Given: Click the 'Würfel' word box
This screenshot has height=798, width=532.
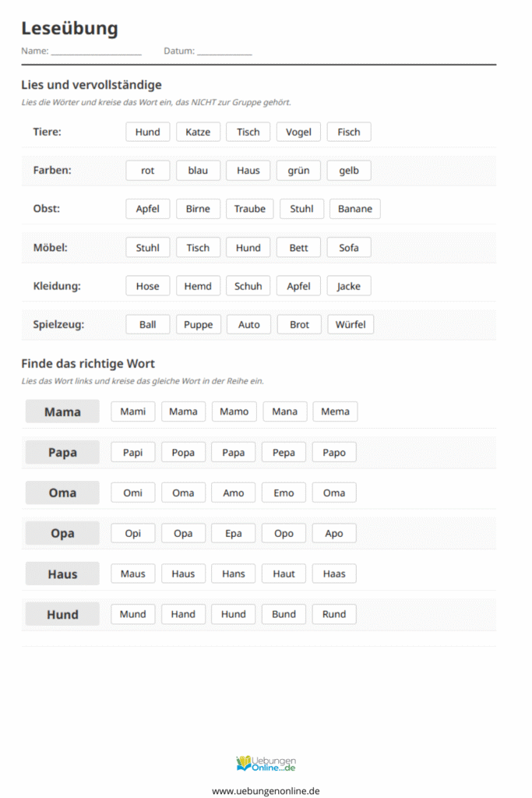Looking at the screenshot, I should pos(351,325).
